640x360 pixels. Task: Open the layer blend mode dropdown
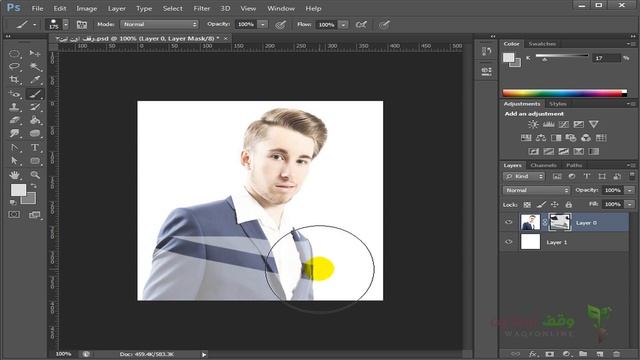[x=536, y=190]
